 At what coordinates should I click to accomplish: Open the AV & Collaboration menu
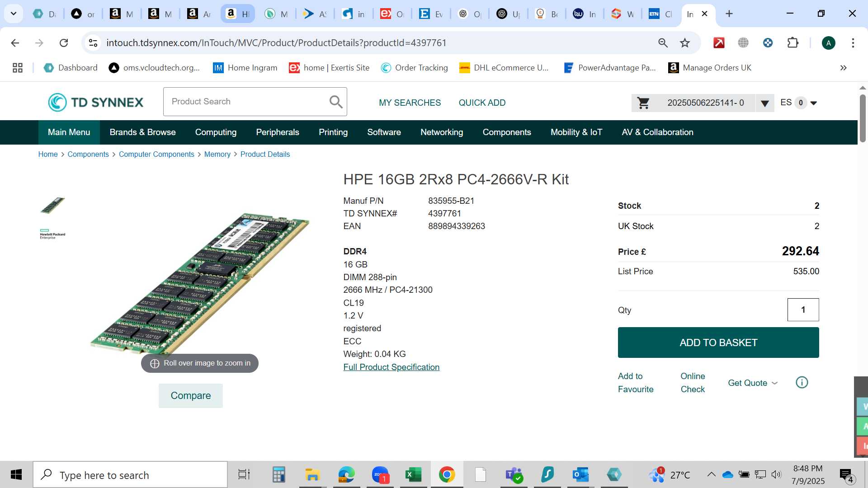coord(657,132)
